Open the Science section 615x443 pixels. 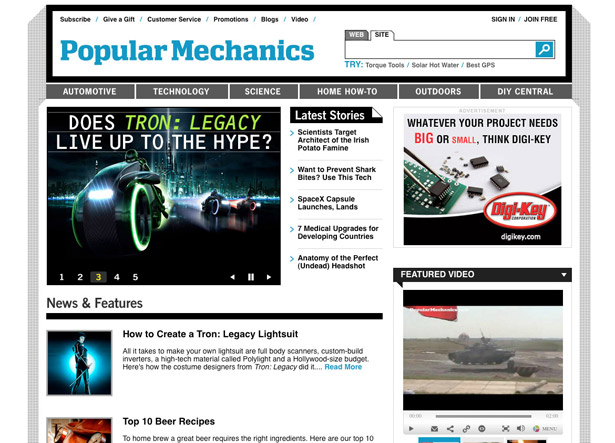tap(263, 91)
